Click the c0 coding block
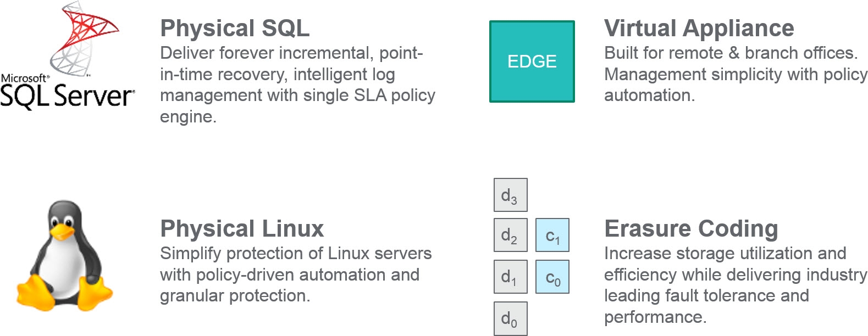868x336 pixels. tap(552, 277)
